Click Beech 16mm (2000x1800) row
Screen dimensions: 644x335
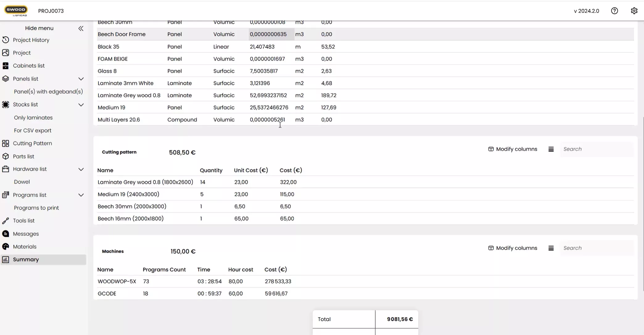tap(365, 219)
